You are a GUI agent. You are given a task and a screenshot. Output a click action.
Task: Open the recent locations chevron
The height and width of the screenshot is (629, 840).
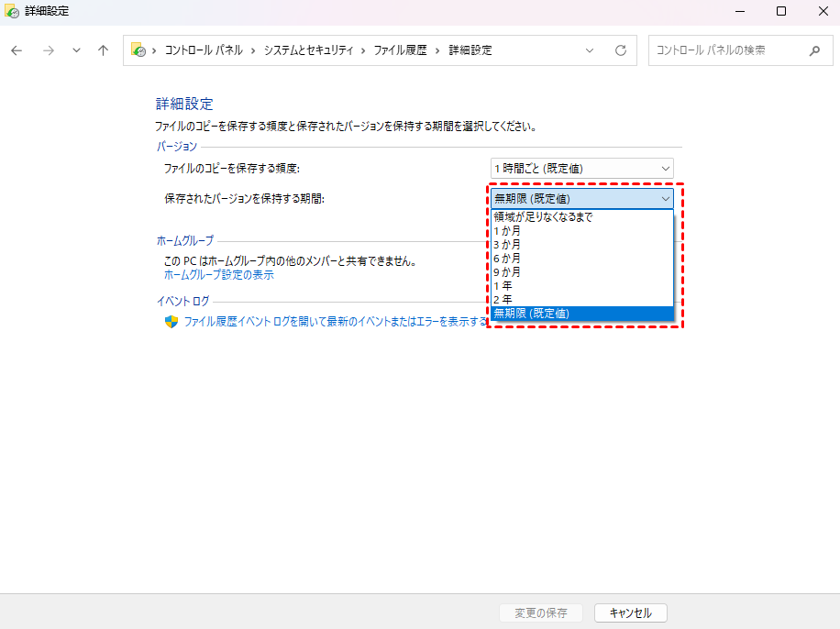coord(76,50)
